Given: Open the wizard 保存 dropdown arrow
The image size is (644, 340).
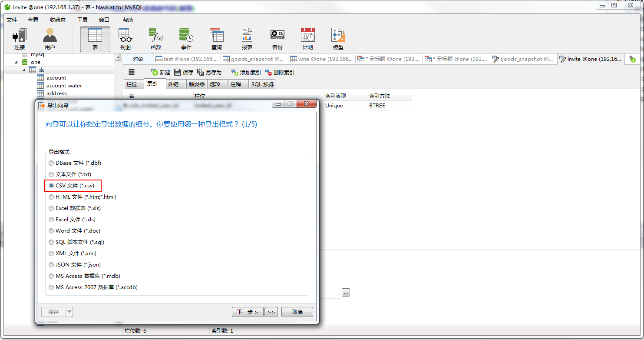Looking at the screenshot, I should 69,312.
